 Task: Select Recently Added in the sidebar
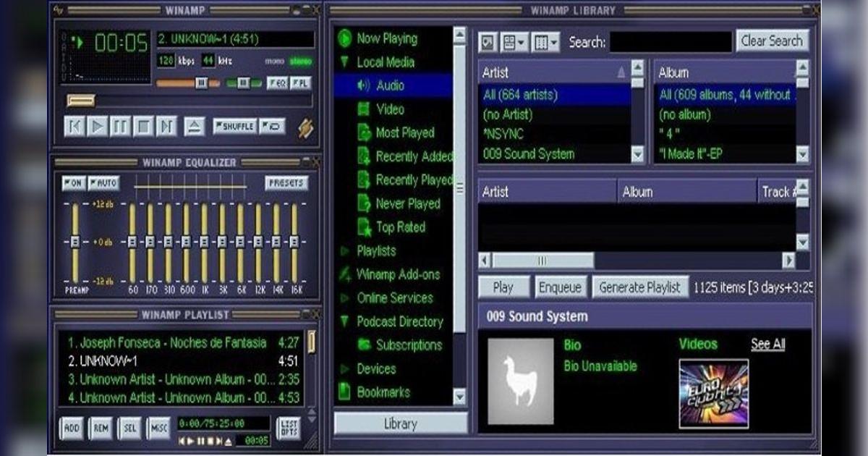pyautogui.click(x=412, y=156)
